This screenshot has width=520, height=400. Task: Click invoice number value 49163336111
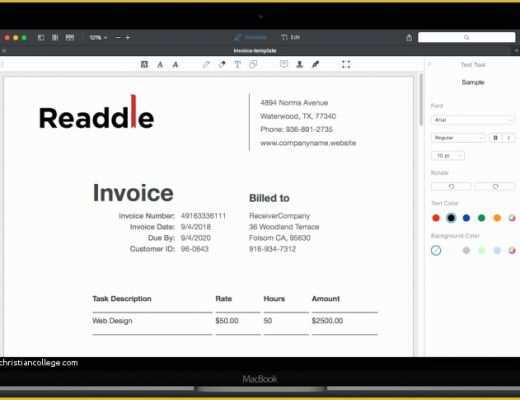203,216
